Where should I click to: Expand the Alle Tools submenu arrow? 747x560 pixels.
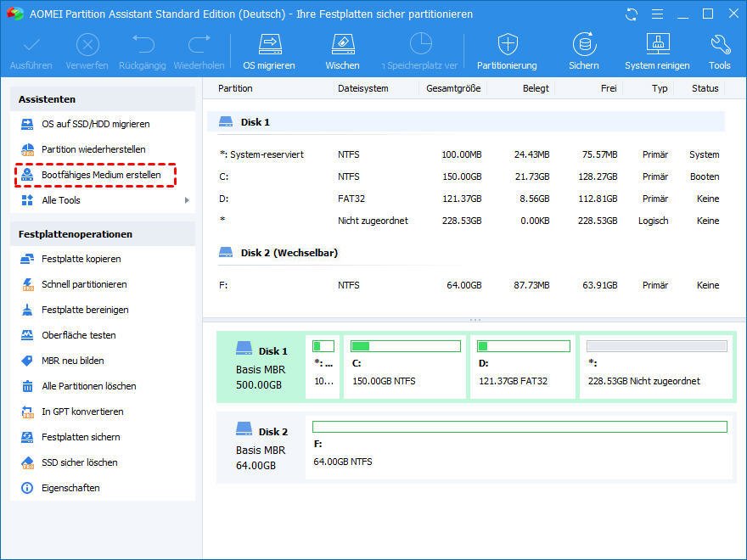click(x=187, y=200)
